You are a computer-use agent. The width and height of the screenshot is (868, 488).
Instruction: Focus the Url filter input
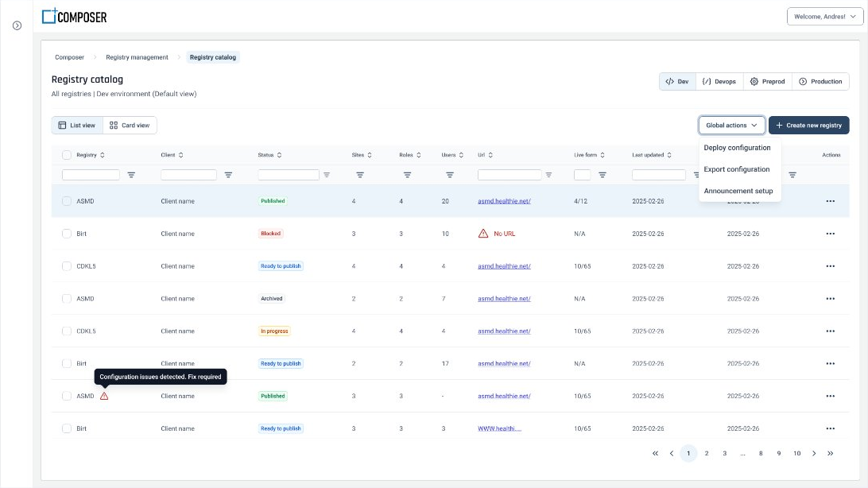click(510, 175)
